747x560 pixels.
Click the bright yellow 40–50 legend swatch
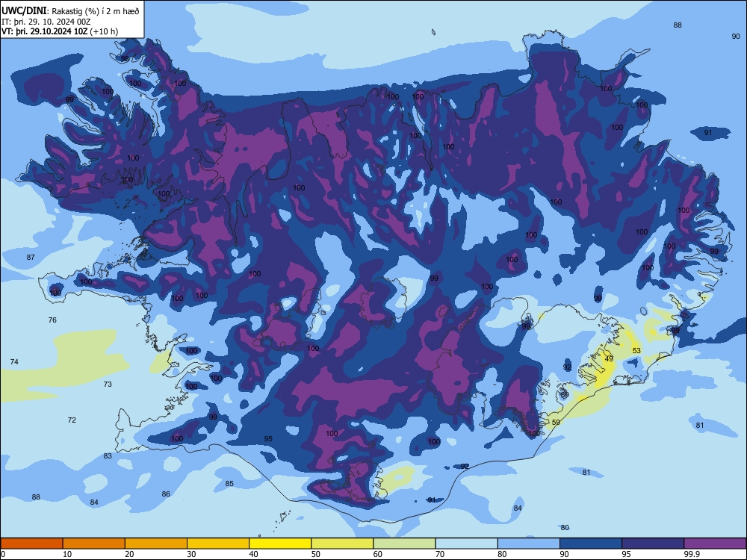(280, 544)
